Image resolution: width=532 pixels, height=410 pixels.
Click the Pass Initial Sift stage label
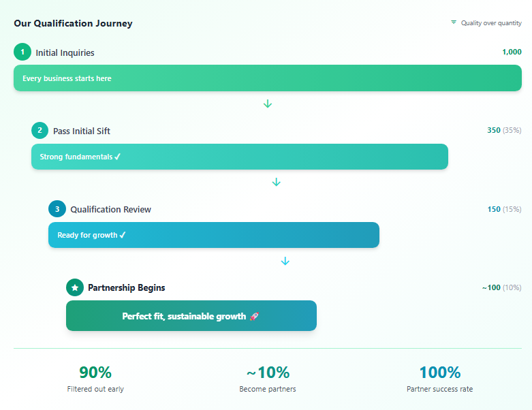click(82, 131)
